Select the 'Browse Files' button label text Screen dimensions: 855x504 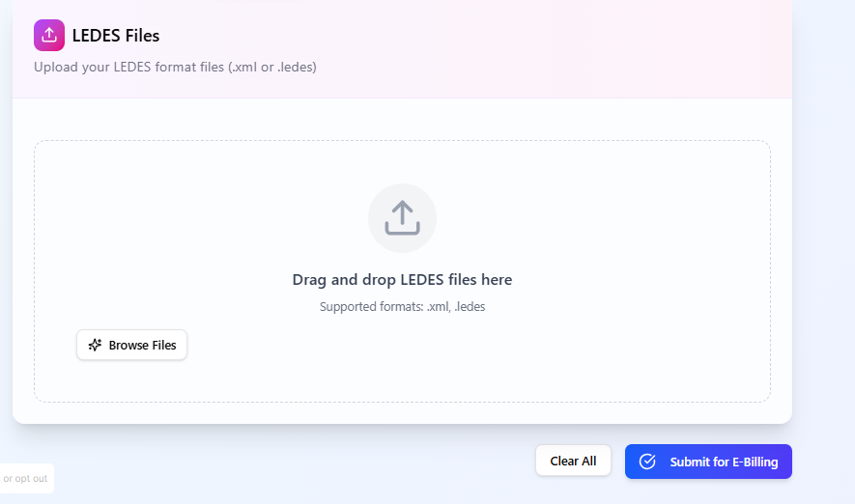[142, 345]
